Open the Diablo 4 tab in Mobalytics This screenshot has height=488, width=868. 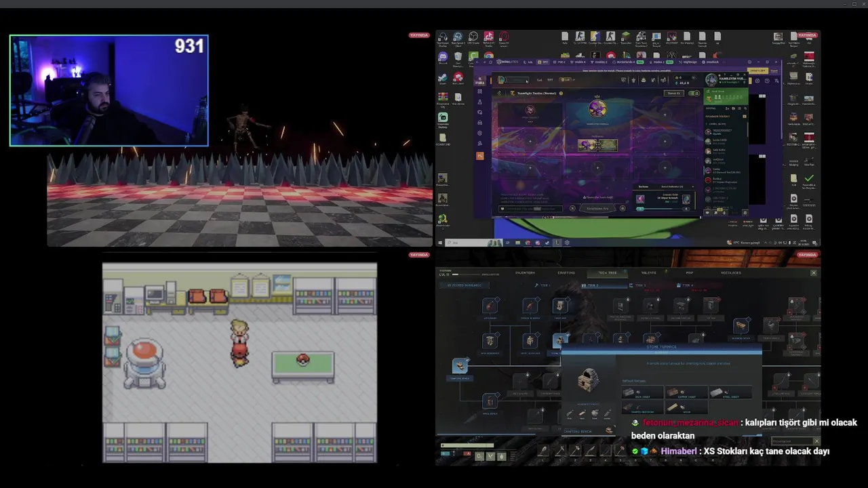pyautogui.click(x=578, y=62)
